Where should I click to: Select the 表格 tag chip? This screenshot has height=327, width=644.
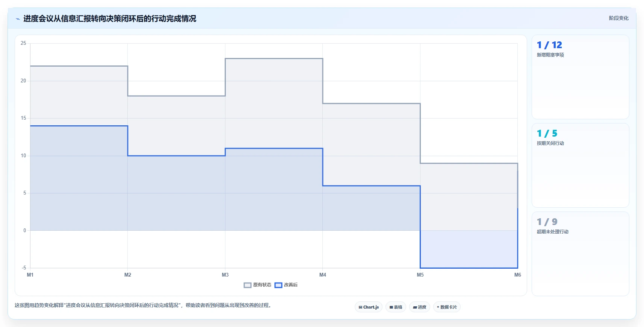click(x=396, y=307)
